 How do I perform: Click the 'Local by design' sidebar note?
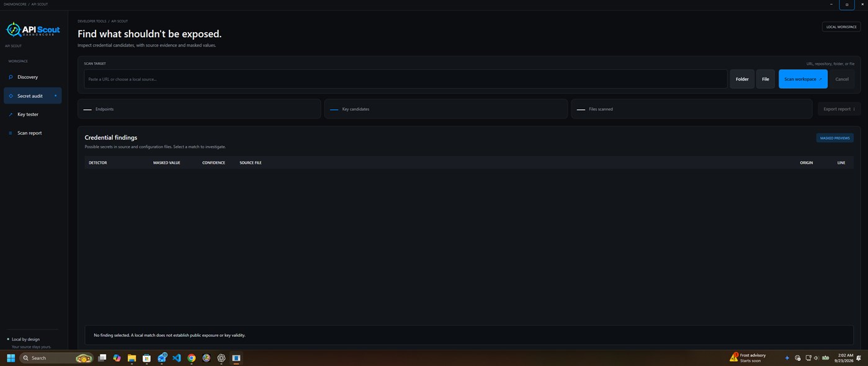pos(25,339)
